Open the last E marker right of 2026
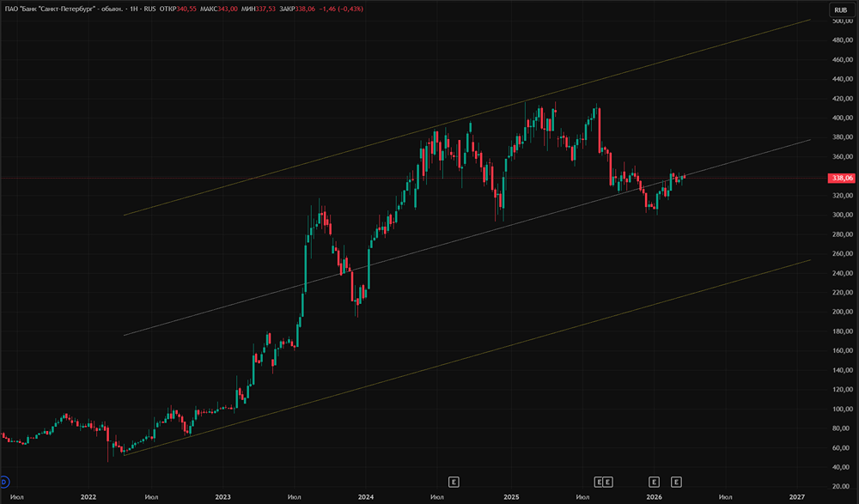The height and width of the screenshot is (504, 859). point(676,482)
